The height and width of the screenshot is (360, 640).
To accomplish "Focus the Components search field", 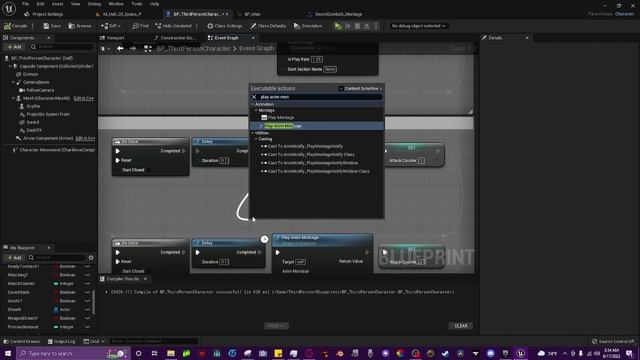I will 62,47.
